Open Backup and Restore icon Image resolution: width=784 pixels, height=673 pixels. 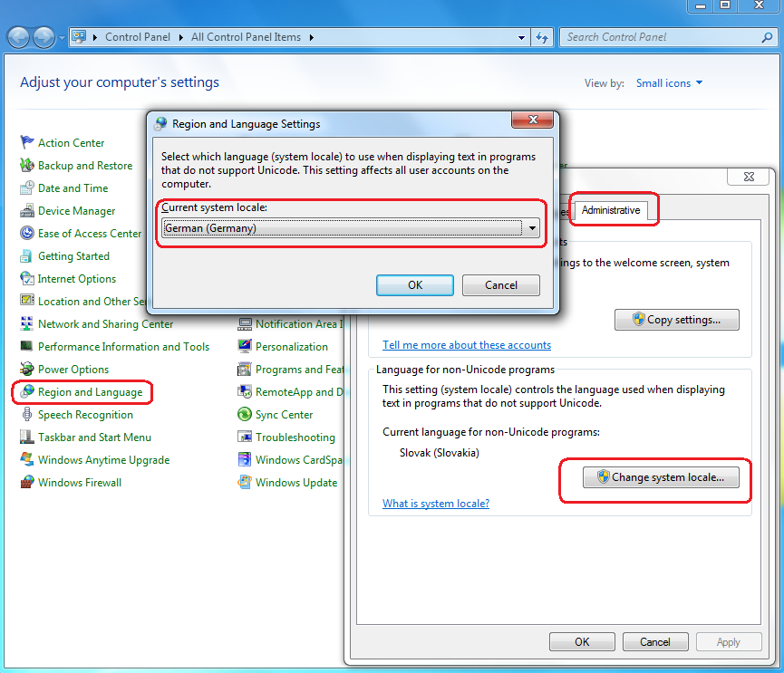27,166
